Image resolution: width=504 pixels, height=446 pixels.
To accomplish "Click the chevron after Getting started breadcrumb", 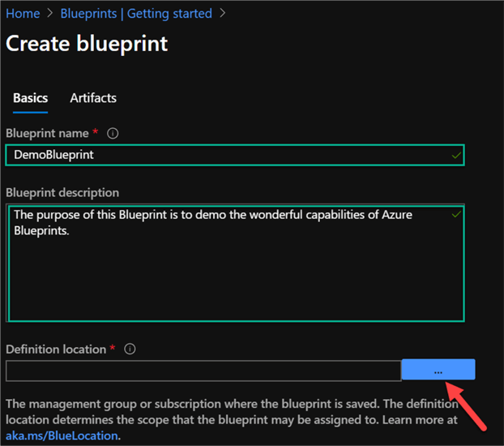I will coord(224,14).
